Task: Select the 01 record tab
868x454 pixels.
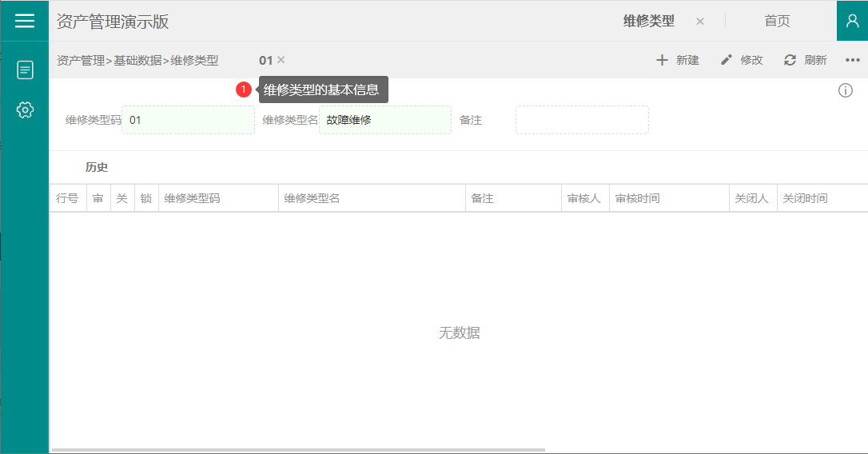Action: 265,61
